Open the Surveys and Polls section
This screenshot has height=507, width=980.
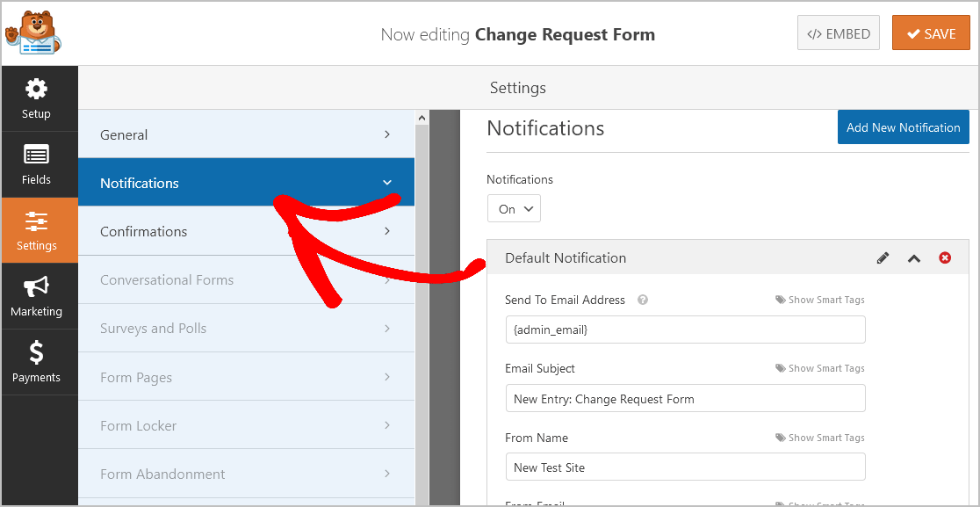pyautogui.click(x=246, y=328)
